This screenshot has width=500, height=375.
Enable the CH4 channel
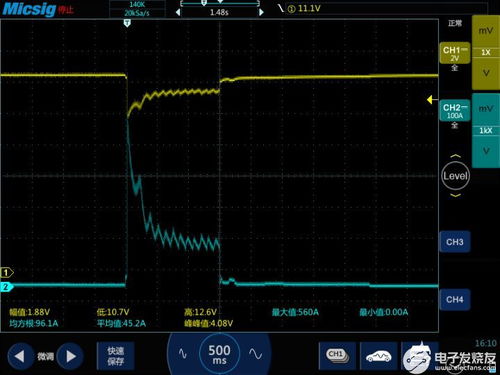pos(455,300)
